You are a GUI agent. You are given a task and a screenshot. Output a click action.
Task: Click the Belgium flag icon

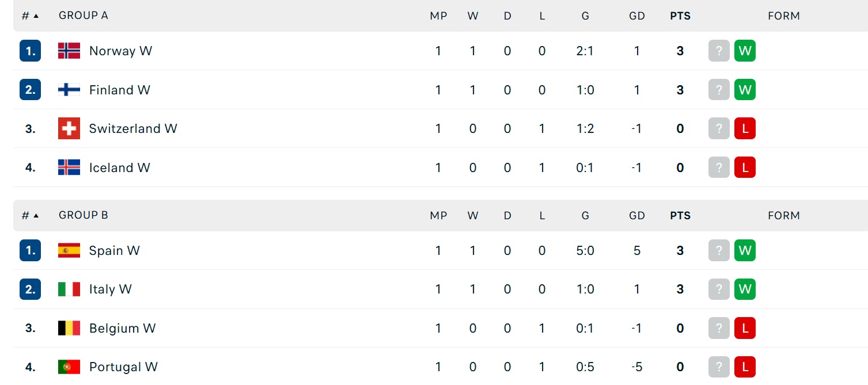(69, 328)
